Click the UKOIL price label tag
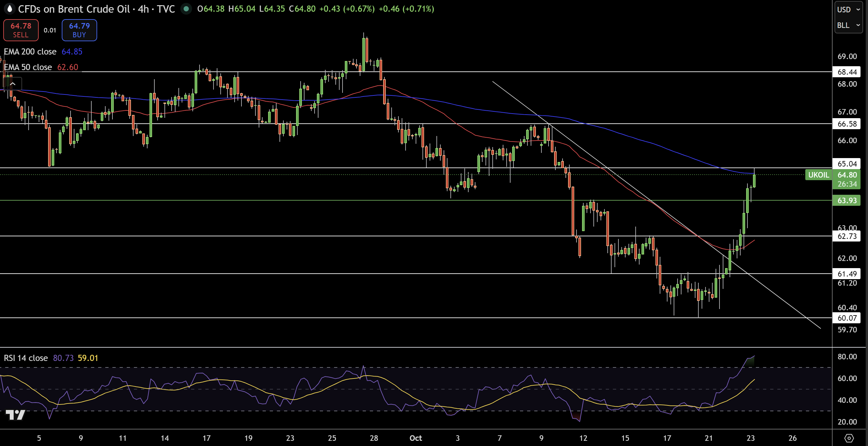 (819, 175)
